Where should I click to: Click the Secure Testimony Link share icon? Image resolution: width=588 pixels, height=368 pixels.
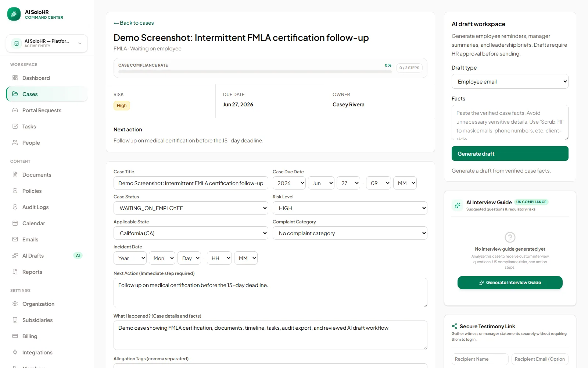[455, 326]
